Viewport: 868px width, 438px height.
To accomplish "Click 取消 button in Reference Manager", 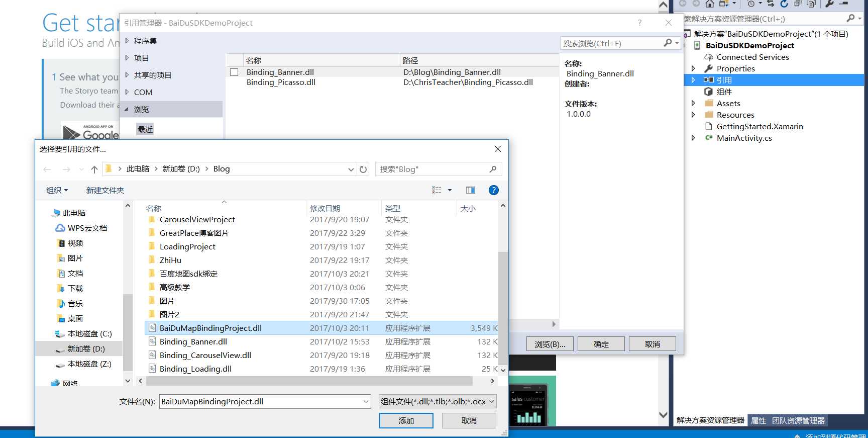I will [x=653, y=344].
